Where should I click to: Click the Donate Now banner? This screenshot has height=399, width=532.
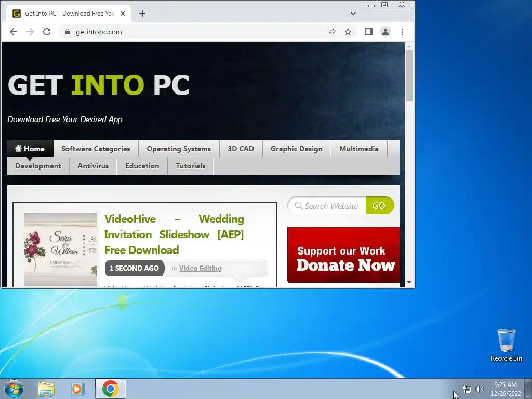pos(343,255)
